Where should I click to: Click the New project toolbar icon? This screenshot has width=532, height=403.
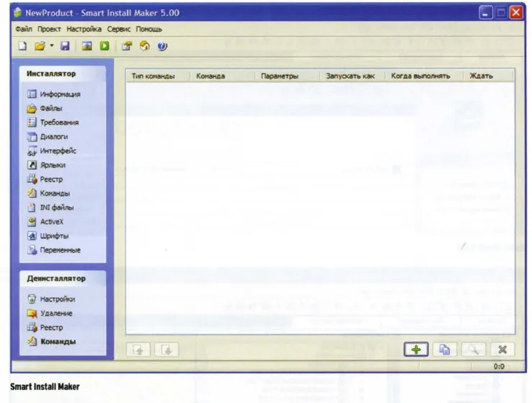coord(22,46)
